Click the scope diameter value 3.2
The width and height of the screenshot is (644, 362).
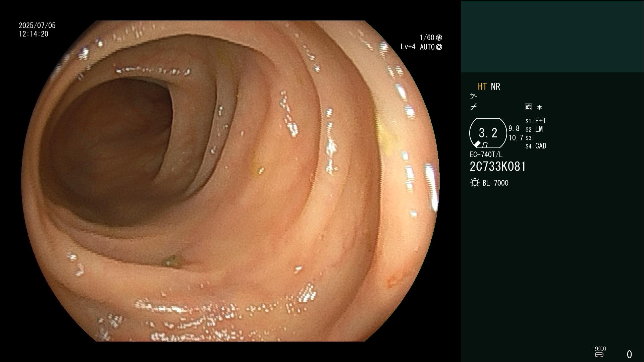[488, 133]
